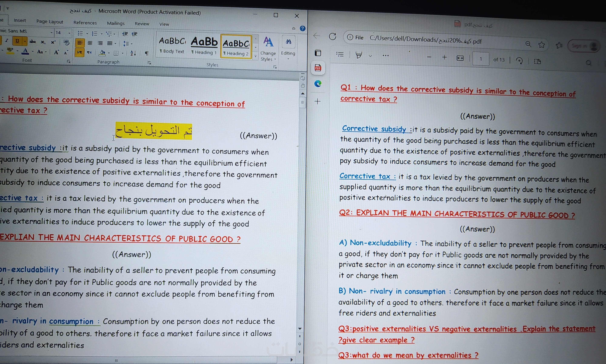Toggle Center text alignment
This screenshot has width=606, height=364.
point(90,43)
